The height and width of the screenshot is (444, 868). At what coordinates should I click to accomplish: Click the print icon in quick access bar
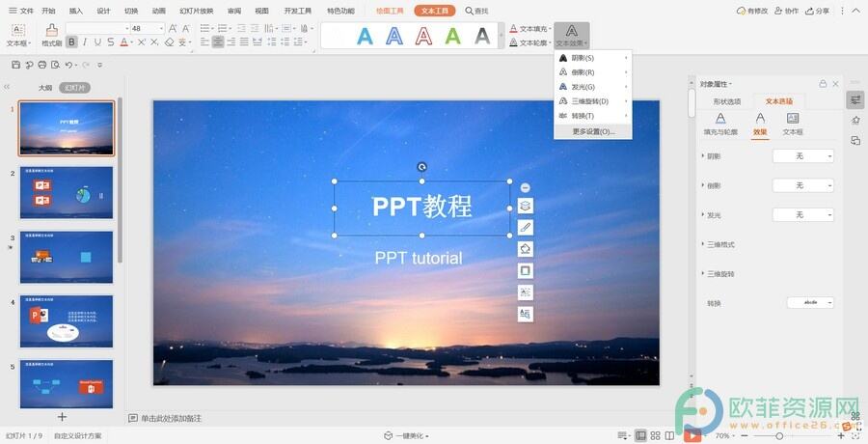click(x=42, y=65)
